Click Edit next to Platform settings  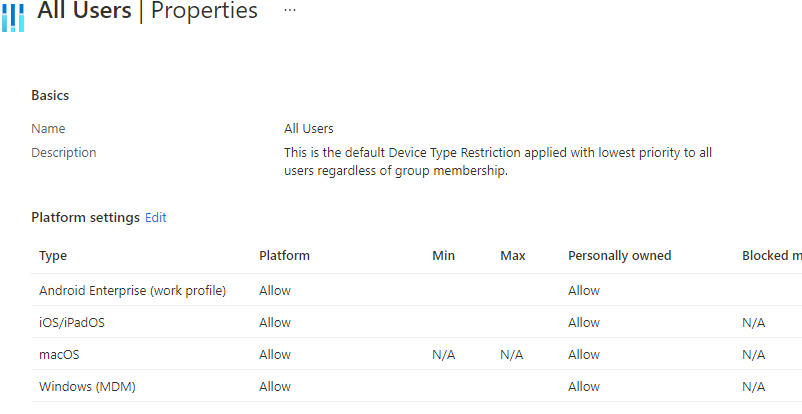[x=156, y=217]
